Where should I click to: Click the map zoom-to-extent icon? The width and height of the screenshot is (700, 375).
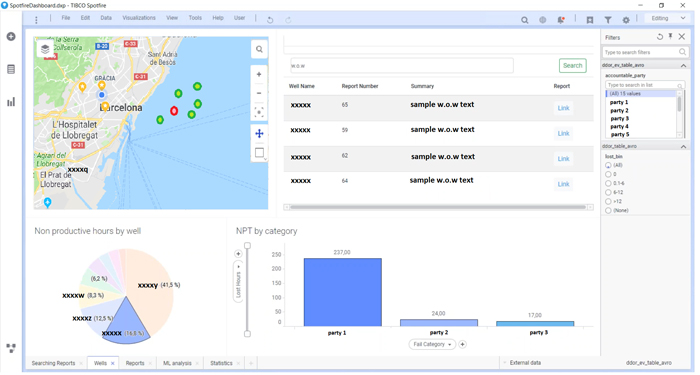[x=259, y=112]
